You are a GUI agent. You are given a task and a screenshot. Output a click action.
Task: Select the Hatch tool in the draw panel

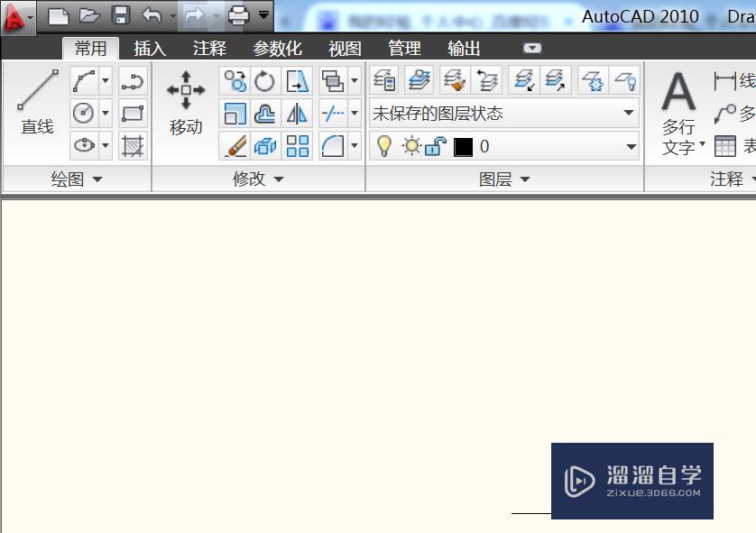point(133,145)
